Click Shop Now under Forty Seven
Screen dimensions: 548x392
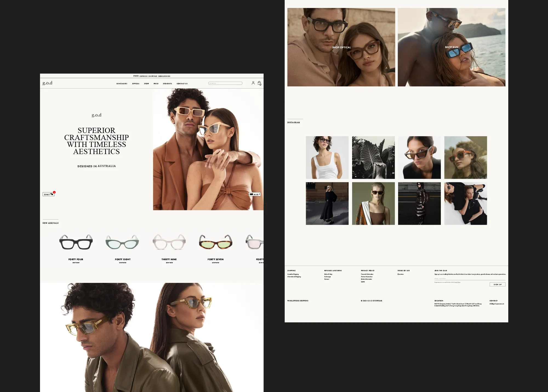point(216,263)
